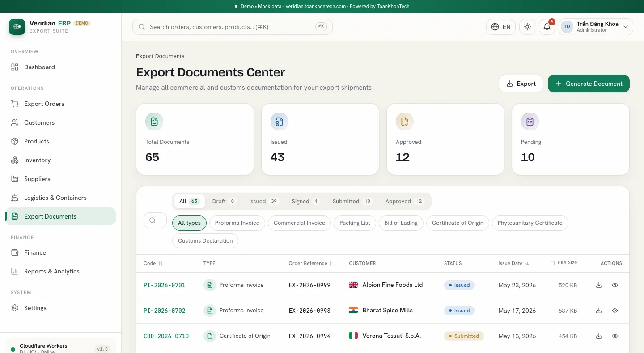Filter by Proforma Invoice type
This screenshot has height=353, width=644.
237,223
